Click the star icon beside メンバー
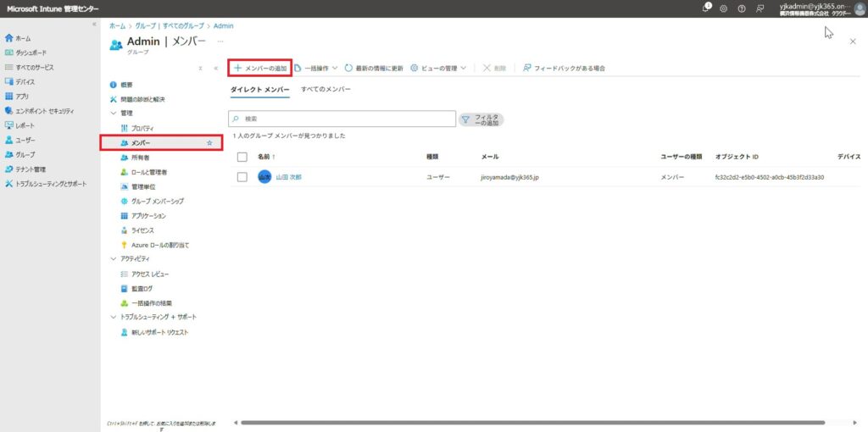 pos(209,143)
